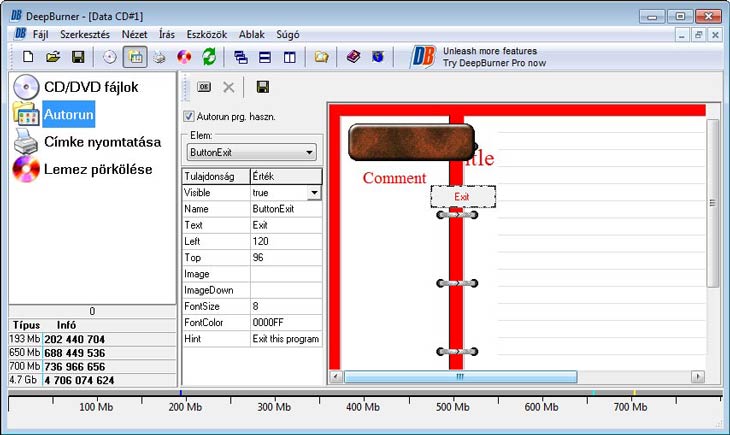Viewport: 730px width, 435px height.
Task: Click the 400 Mb mark on capacity ruler
Action: [363, 407]
